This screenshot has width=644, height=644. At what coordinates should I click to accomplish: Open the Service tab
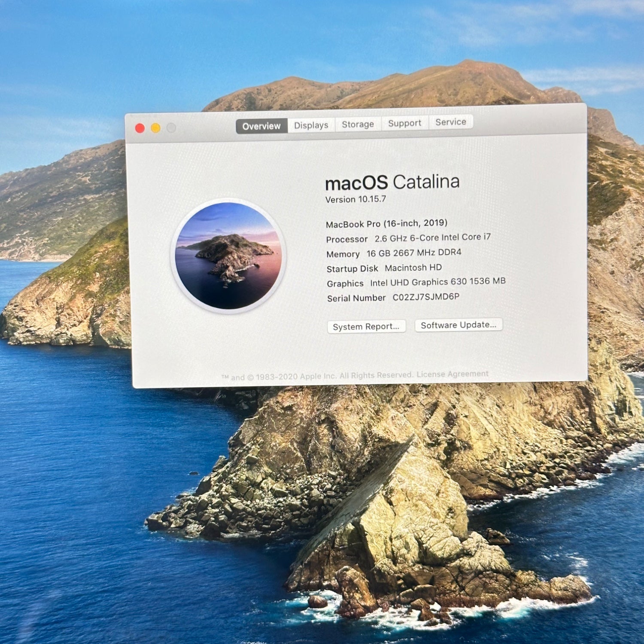pyautogui.click(x=451, y=122)
